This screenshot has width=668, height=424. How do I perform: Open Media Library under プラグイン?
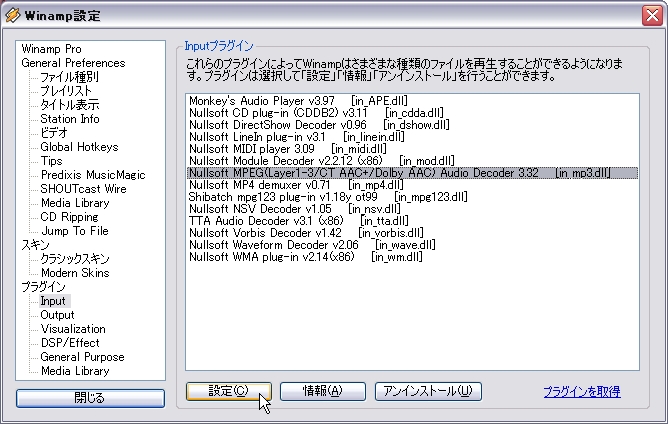pyautogui.click(x=75, y=371)
